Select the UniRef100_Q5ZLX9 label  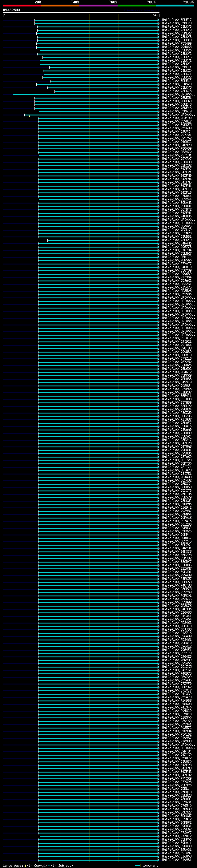(x=176, y=230)
